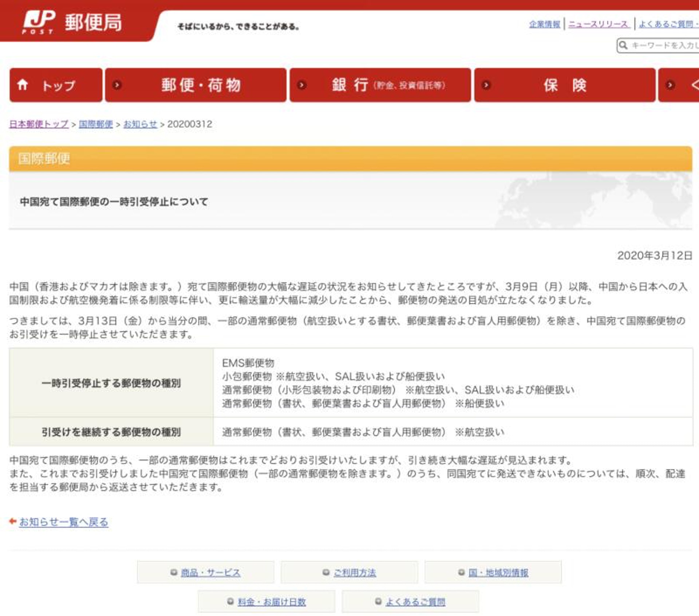Open 料金・お届け日数 footer link
The height and width of the screenshot is (616, 699).
point(272,602)
